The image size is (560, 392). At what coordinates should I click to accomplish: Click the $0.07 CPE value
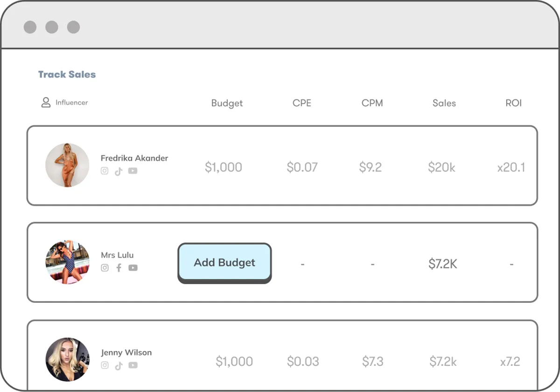(302, 167)
